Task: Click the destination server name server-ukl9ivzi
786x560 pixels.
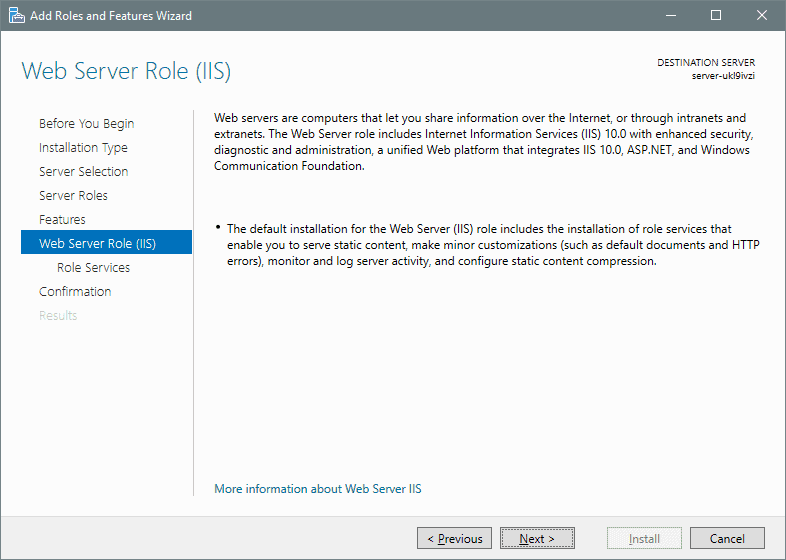Action: point(723,76)
